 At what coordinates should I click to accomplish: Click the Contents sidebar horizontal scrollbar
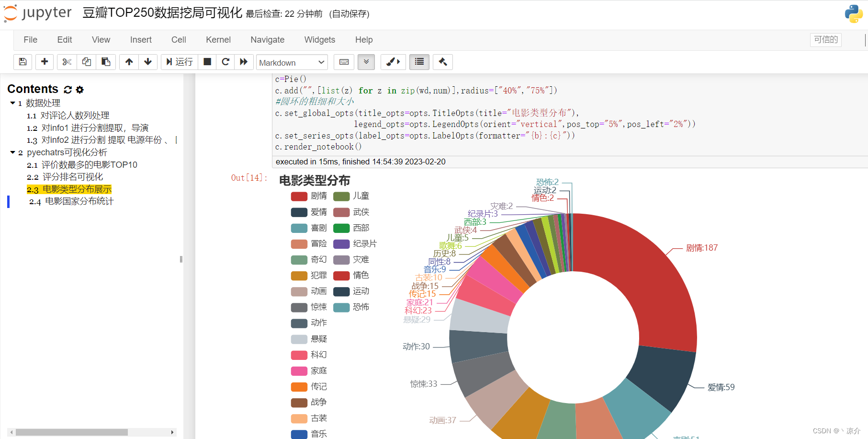point(72,432)
